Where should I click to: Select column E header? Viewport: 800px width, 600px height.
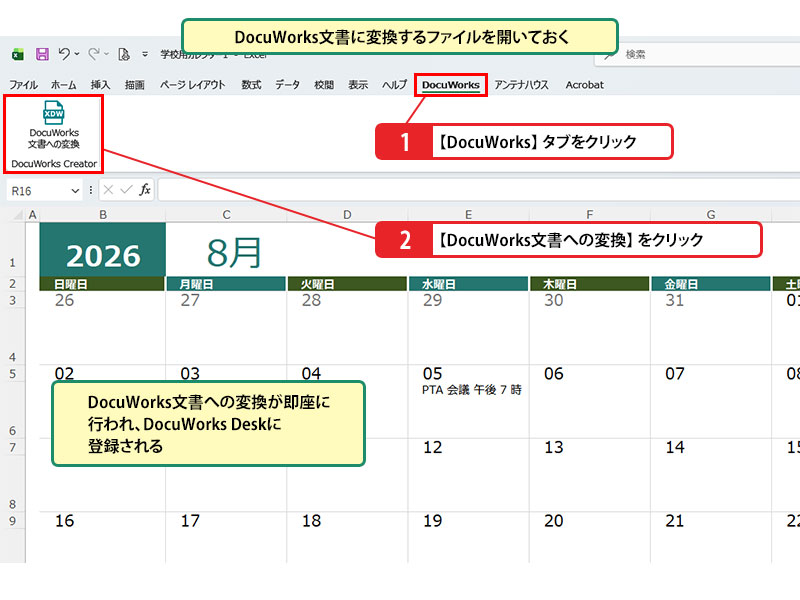[x=468, y=215]
